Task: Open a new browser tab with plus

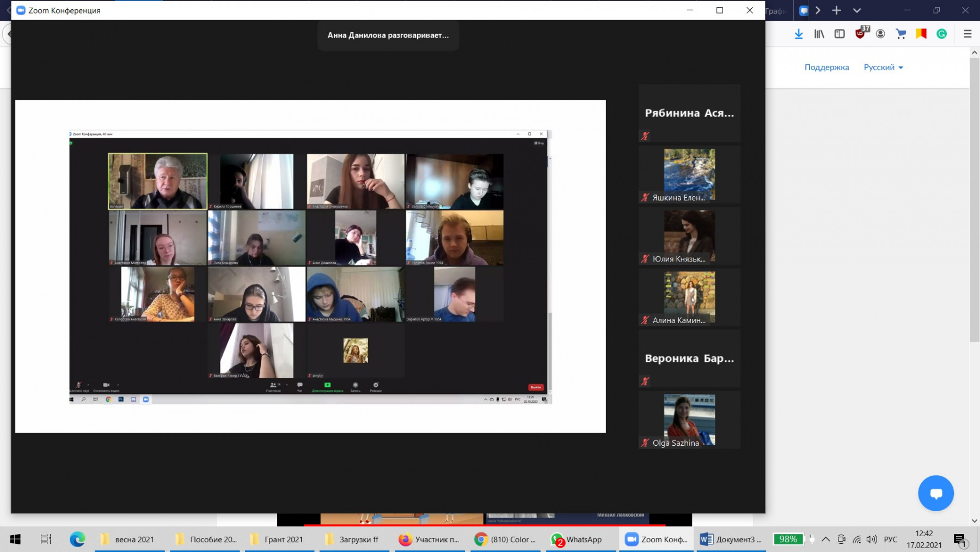Action: coord(837,10)
